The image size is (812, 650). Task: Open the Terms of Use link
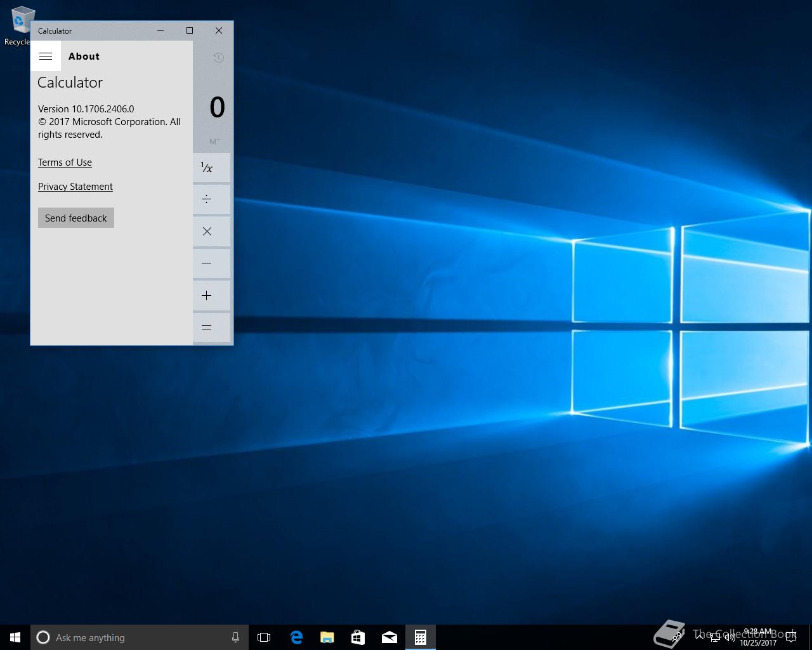click(x=65, y=162)
